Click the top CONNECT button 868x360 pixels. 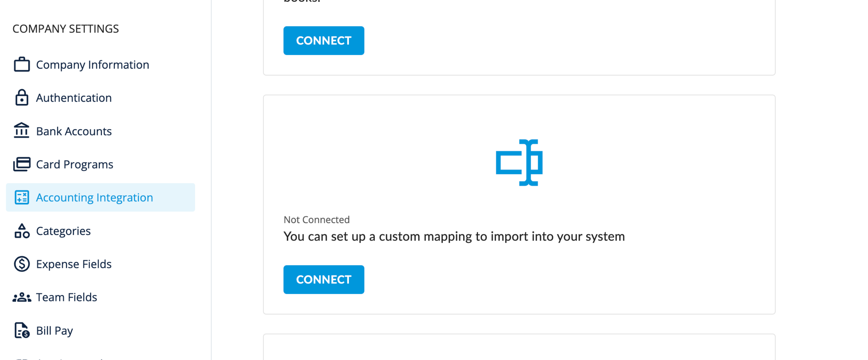pos(324,41)
